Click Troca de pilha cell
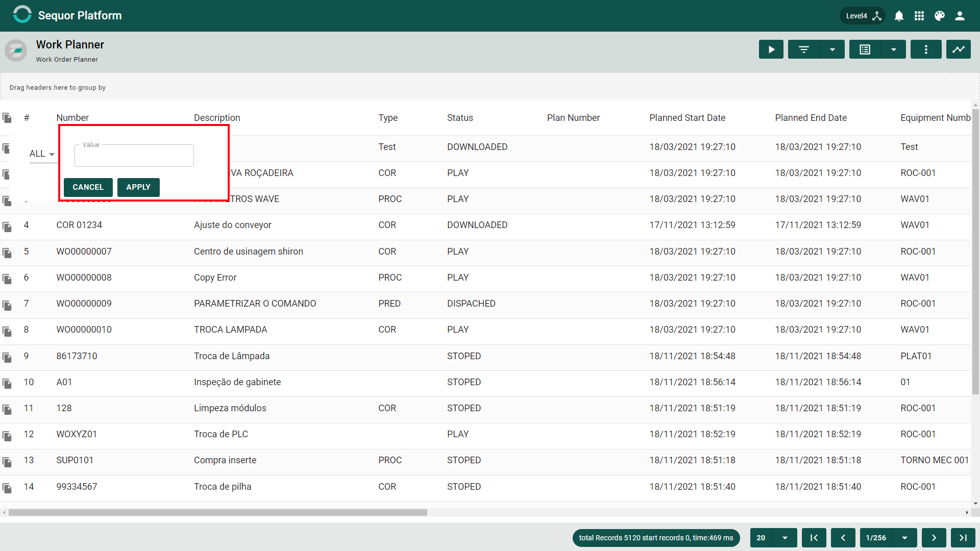 [x=222, y=487]
